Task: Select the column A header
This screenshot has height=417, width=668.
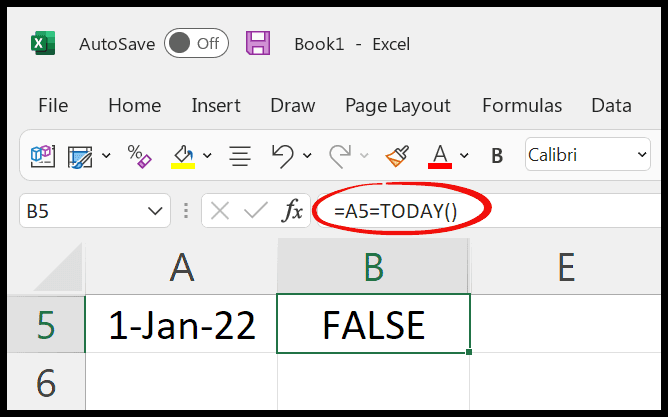Action: pyautogui.click(x=181, y=267)
